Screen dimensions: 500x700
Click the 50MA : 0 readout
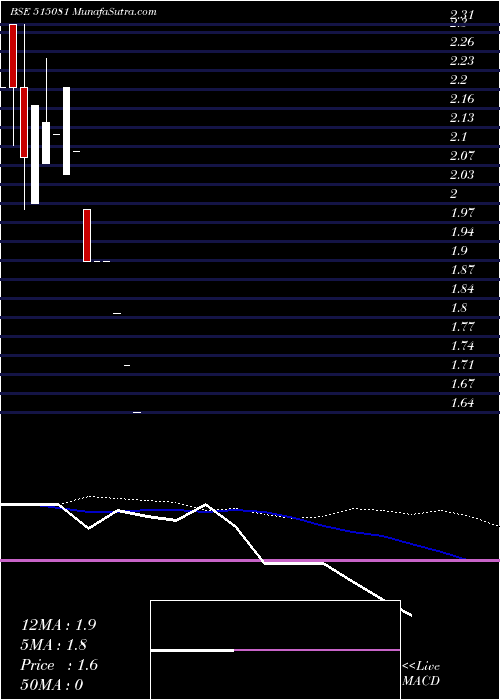click(52, 685)
